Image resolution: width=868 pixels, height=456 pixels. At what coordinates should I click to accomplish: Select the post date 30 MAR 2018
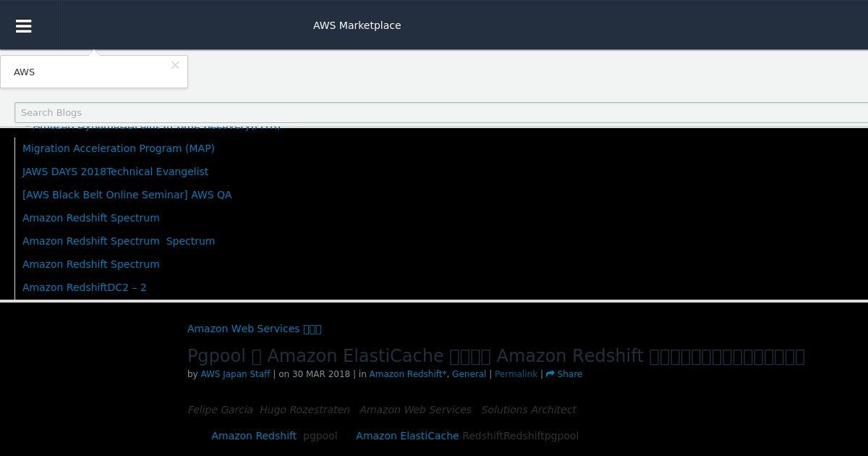click(321, 374)
